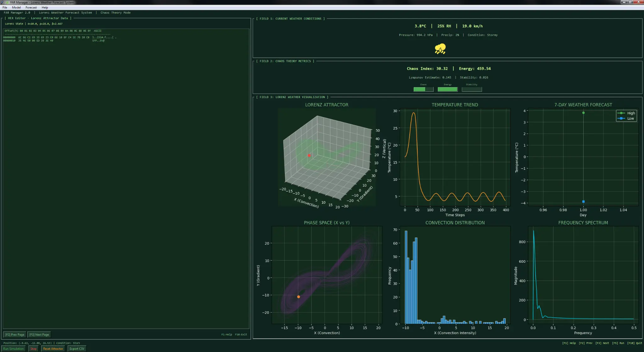This screenshot has width=644, height=352.
Task: Click the orange marker in phase space plot
Action: pyautogui.click(x=298, y=297)
